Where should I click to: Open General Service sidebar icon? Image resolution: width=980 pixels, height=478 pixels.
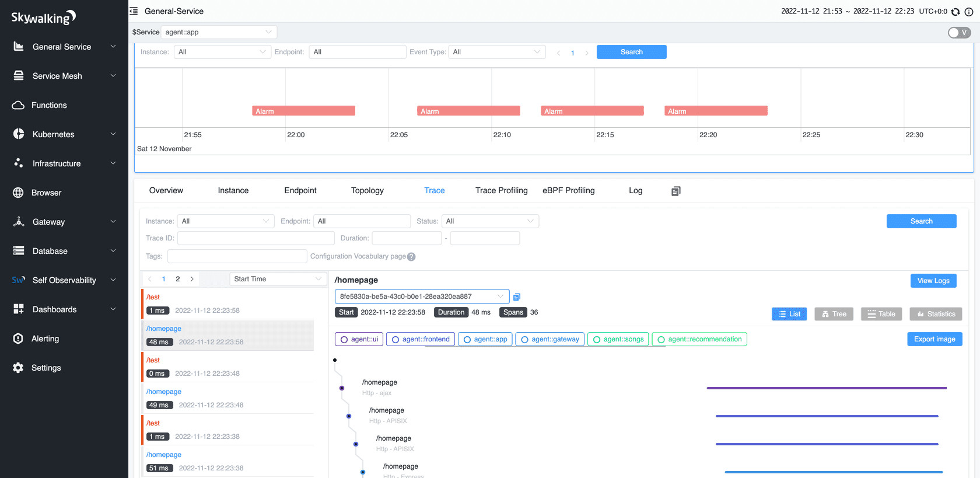pos(19,47)
